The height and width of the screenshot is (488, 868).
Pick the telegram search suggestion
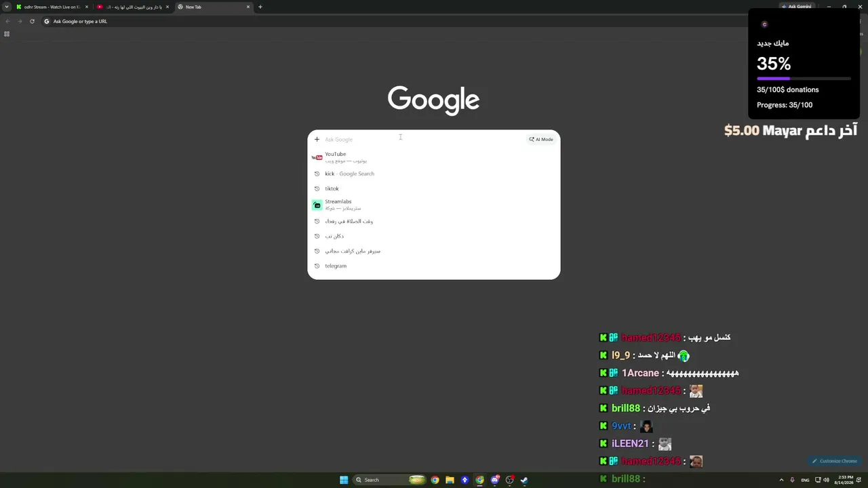tap(434, 266)
